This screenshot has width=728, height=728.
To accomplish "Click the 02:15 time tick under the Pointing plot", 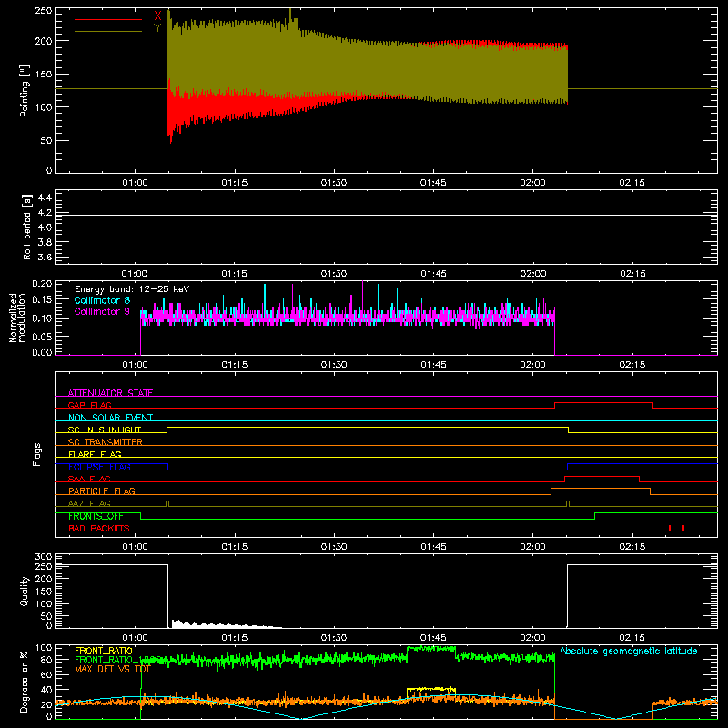I will coord(632,183).
